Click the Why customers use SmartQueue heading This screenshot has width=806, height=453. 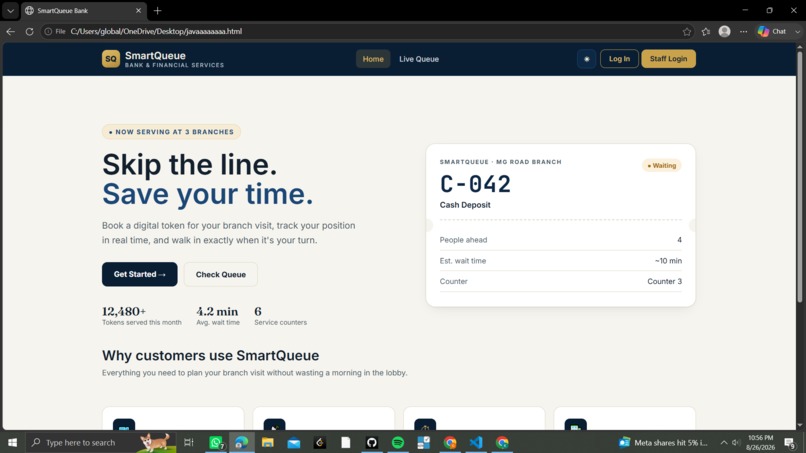210,355
